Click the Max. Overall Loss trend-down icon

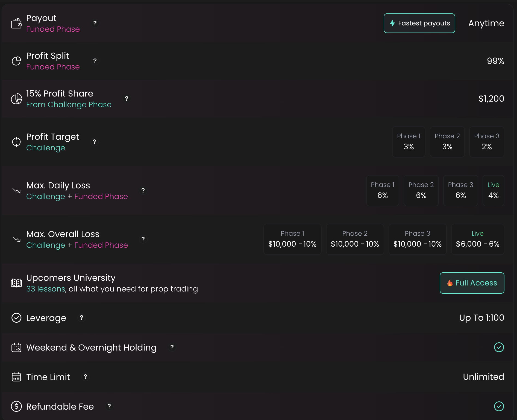tap(16, 239)
